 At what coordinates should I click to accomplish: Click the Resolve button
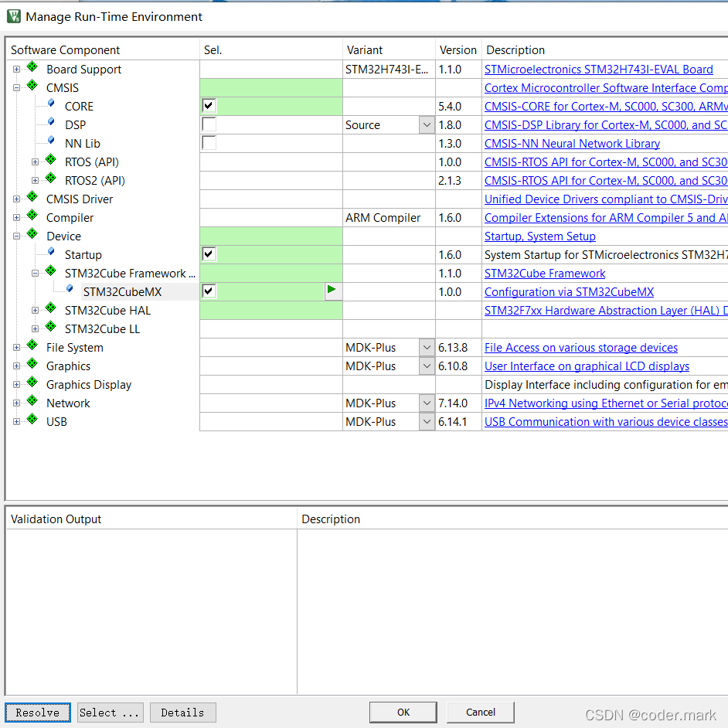click(x=38, y=713)
